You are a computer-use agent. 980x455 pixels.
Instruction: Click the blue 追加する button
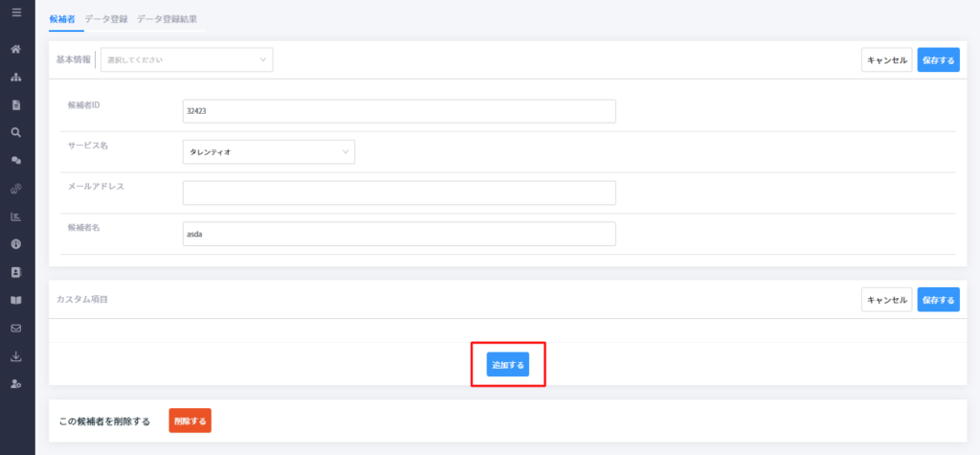508,364
